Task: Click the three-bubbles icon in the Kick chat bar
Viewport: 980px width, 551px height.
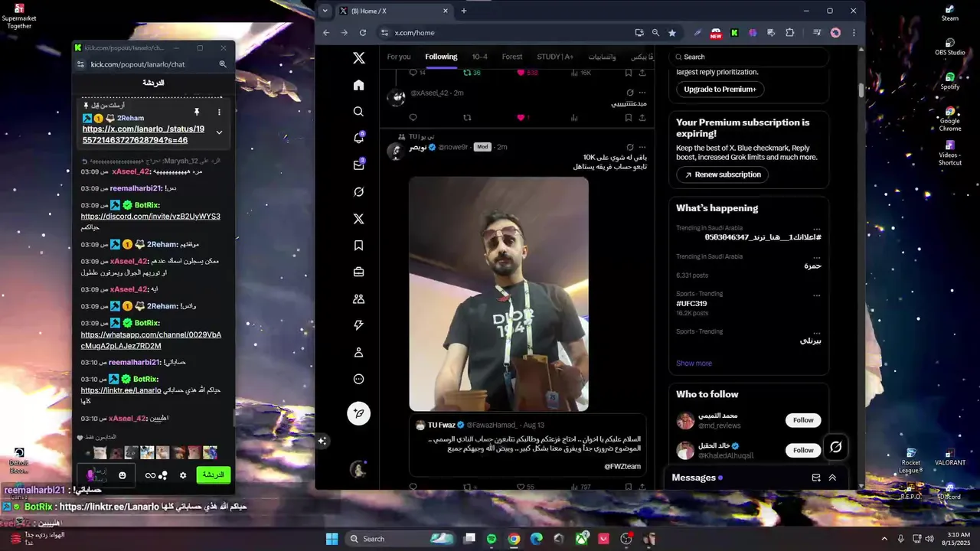Action: pos(163,475)
